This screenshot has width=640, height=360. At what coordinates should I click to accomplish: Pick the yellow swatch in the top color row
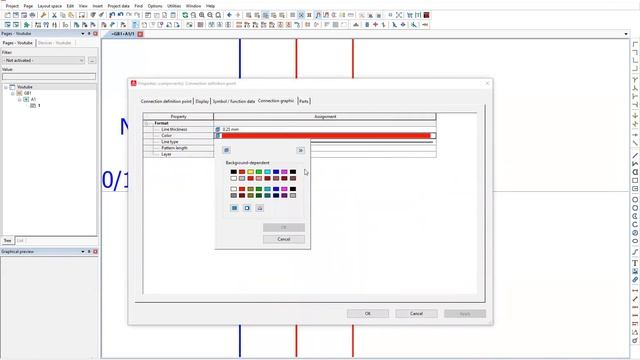pyautogui.click(x=251, y=172)
